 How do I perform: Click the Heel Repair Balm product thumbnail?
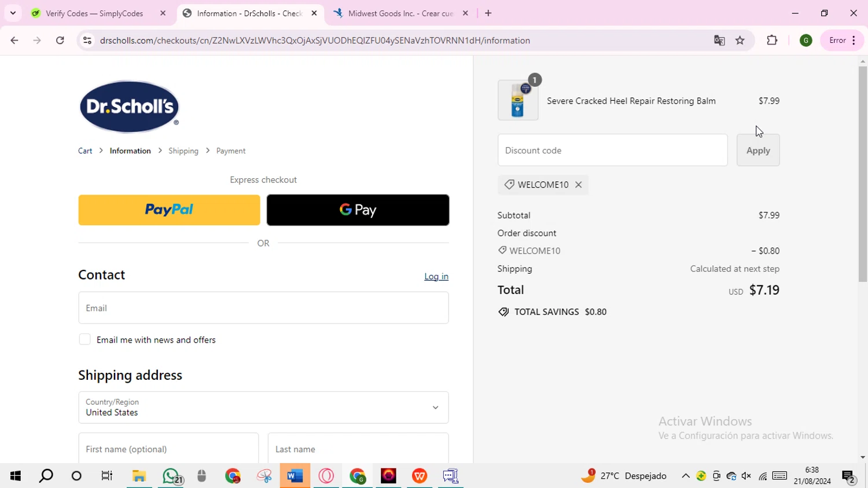coord(518,100)
